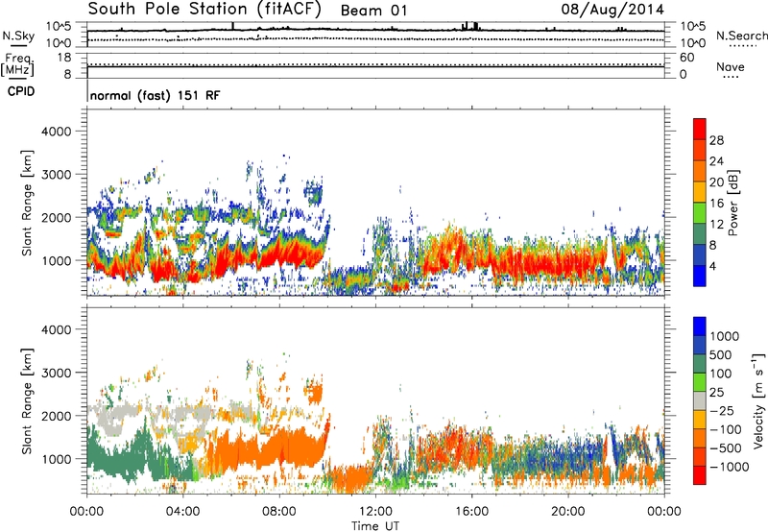Click power colorbar value '4'
This screenshot has width=768, height=532.
(x=712, y=267)
